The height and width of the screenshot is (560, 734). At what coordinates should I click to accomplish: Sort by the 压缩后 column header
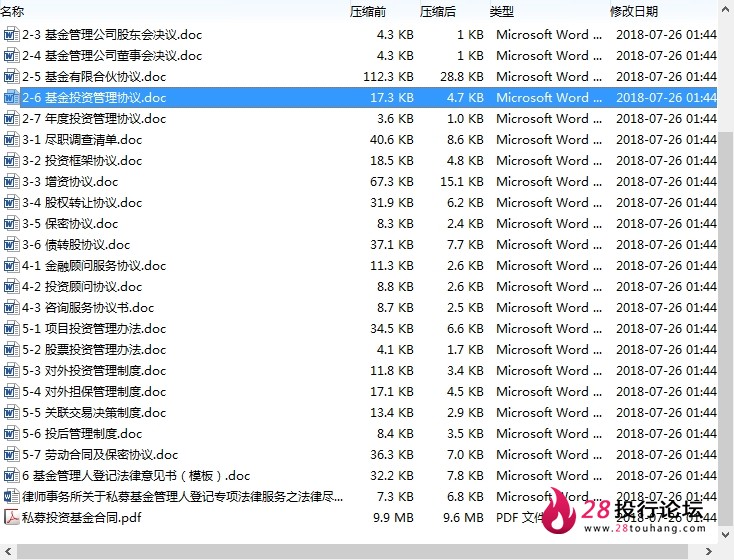tap(438, 11)
